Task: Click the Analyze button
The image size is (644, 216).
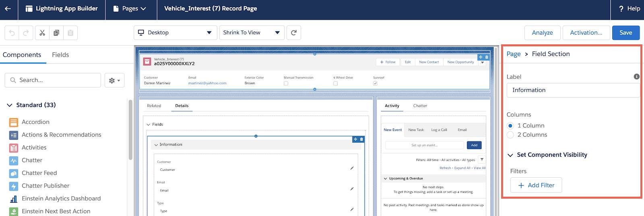Action: tap(543, 33)
